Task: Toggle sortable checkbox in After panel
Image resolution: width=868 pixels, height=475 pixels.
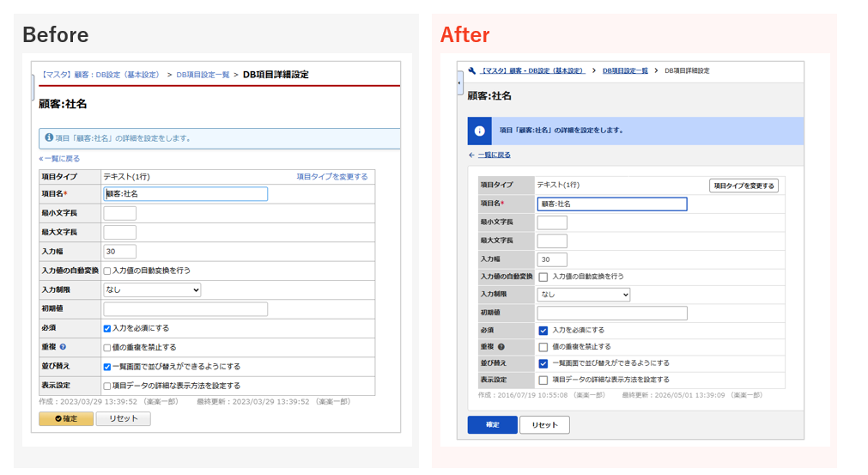Action: point(543,363)
